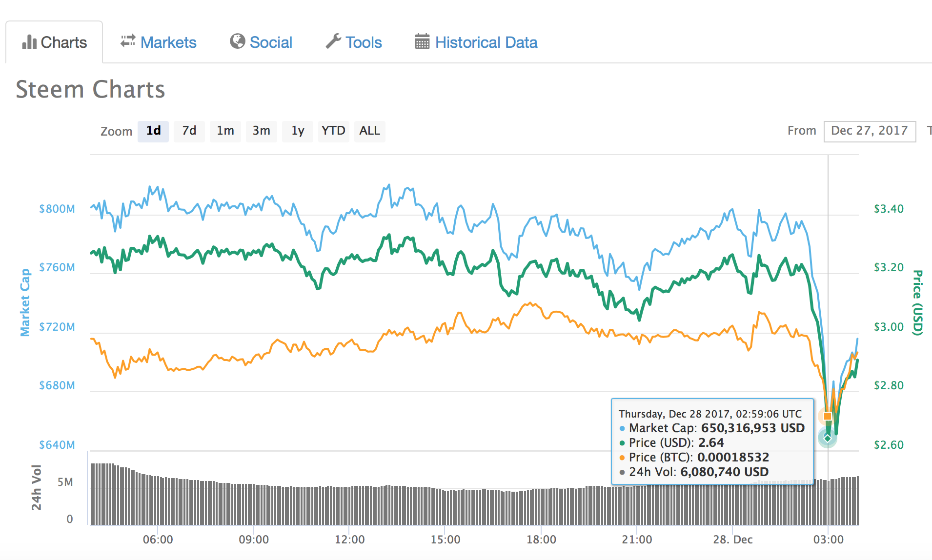Set zoom to 3m

tap(262, 131)
